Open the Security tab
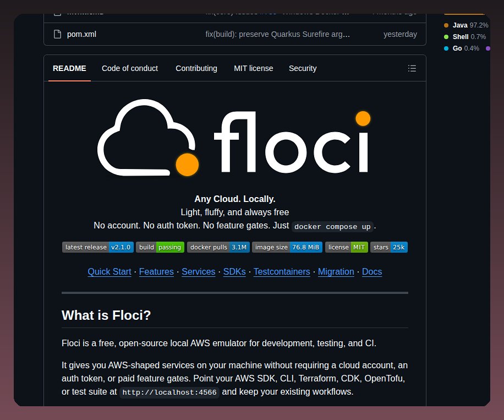Viewport: 504px width, 420px height. [303, 68]
